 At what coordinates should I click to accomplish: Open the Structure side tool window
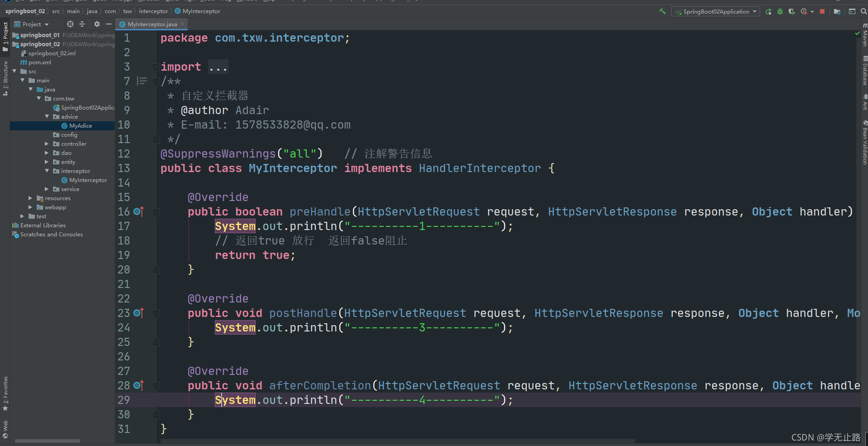coord(5,78)
